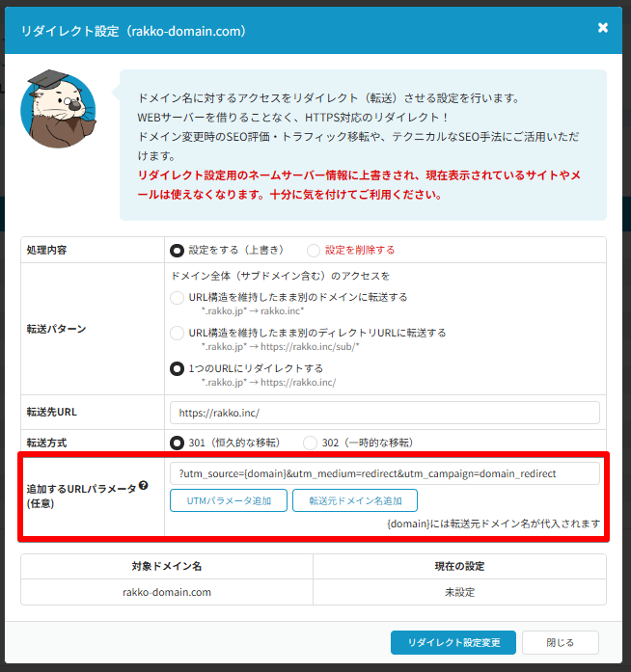The height and width of the screenshot is (672, 631).
Task: Click the 現在の設定 column header
Action: (459, 566)
